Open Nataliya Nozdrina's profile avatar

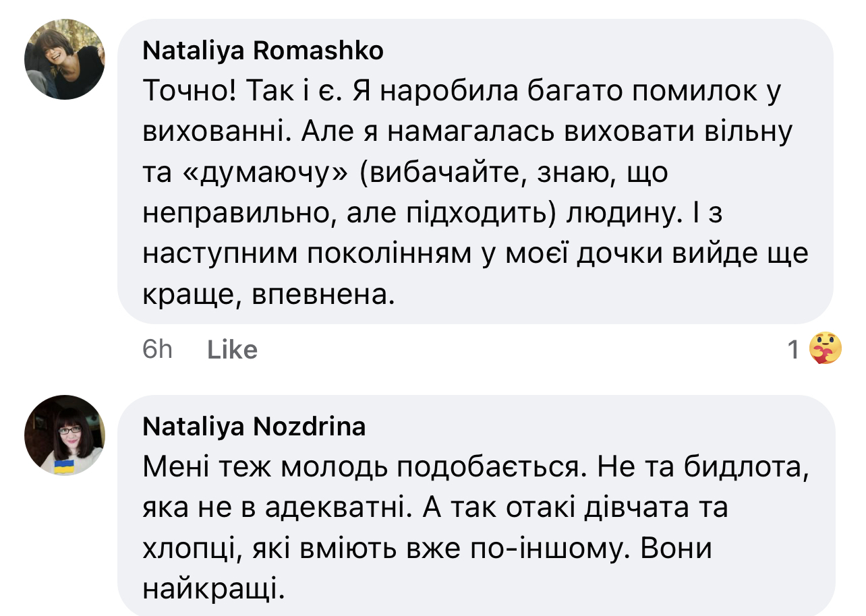[65, 435]
